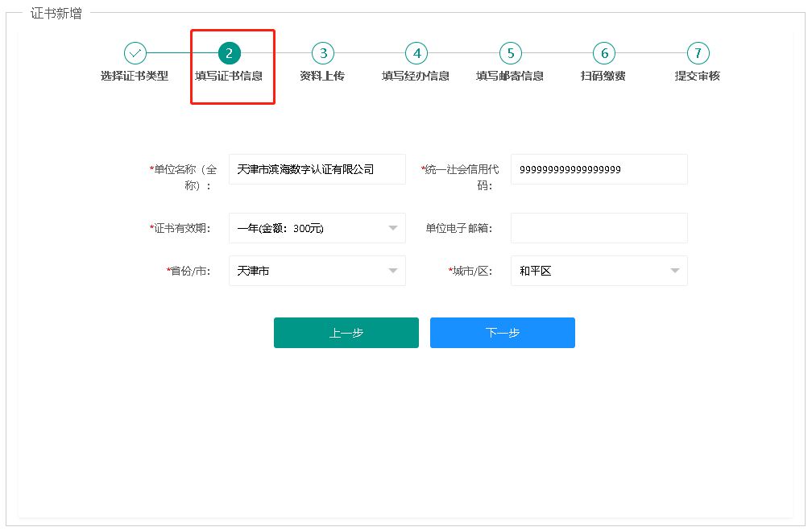
Task: Select the 填写邮寄信息 step label text
Action: coord(510,77)
